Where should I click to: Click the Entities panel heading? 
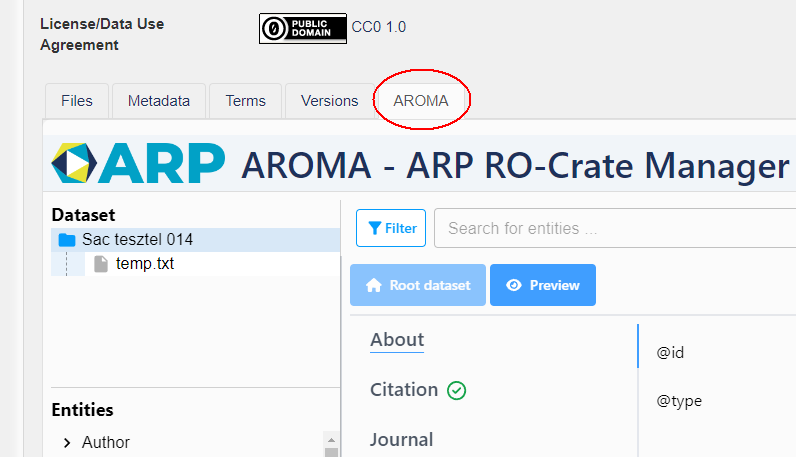click(82, 410)
